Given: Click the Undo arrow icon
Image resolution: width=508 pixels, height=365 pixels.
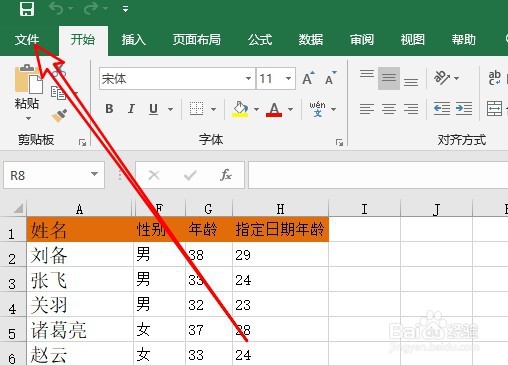Looking at the screenshot, I should 57,9.
